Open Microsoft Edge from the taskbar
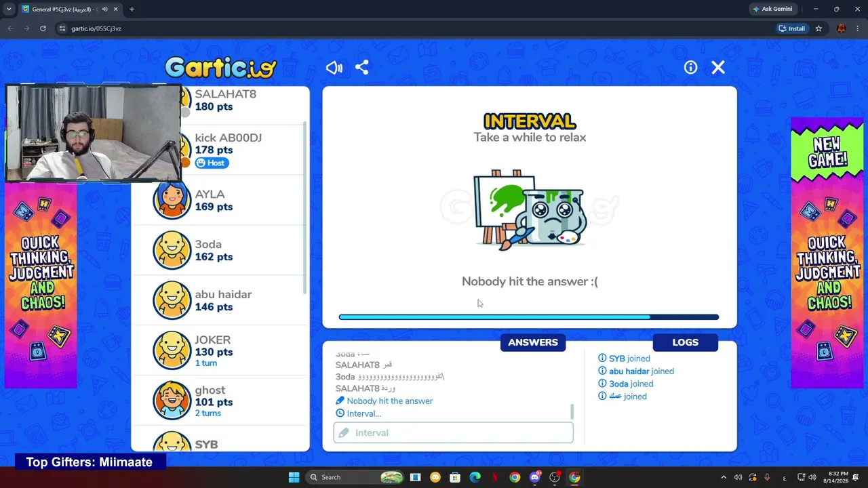Viewport: 868px width, 488px height. coord(475,477)
